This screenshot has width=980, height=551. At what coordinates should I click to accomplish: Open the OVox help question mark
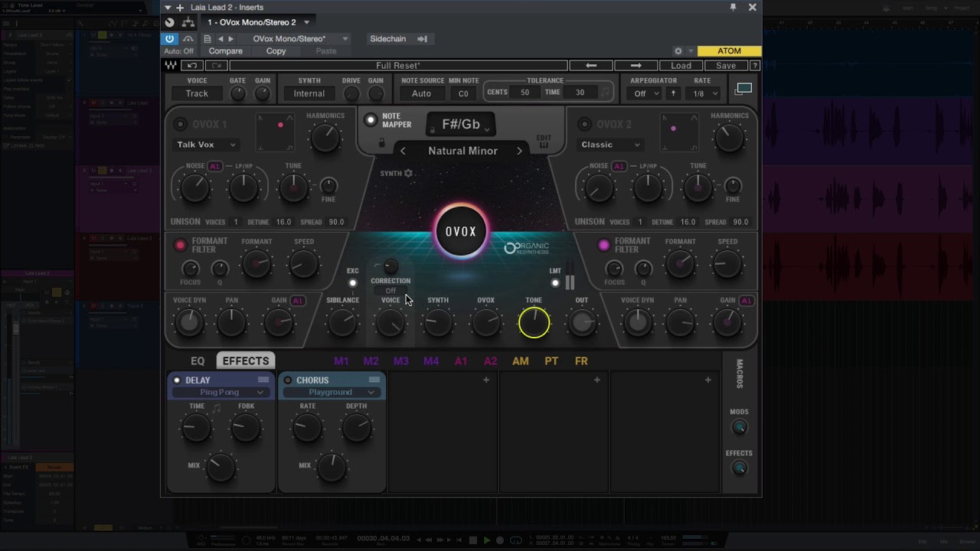point(755,66)
